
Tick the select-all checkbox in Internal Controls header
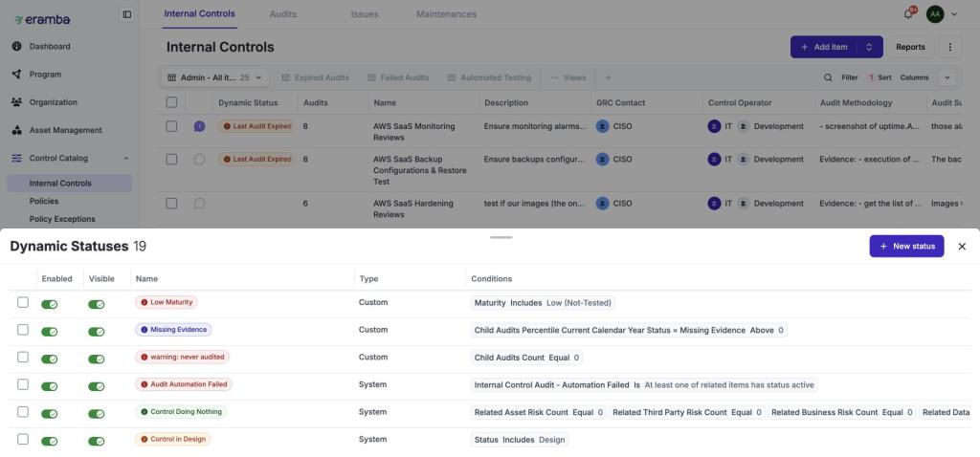pyautogui.click(x=171, y=102)
